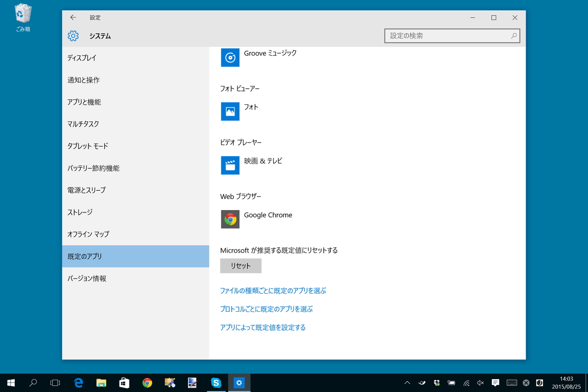The image size is (588, 392).
Task: Click the gray circled X tray icon
Action: 526,383
